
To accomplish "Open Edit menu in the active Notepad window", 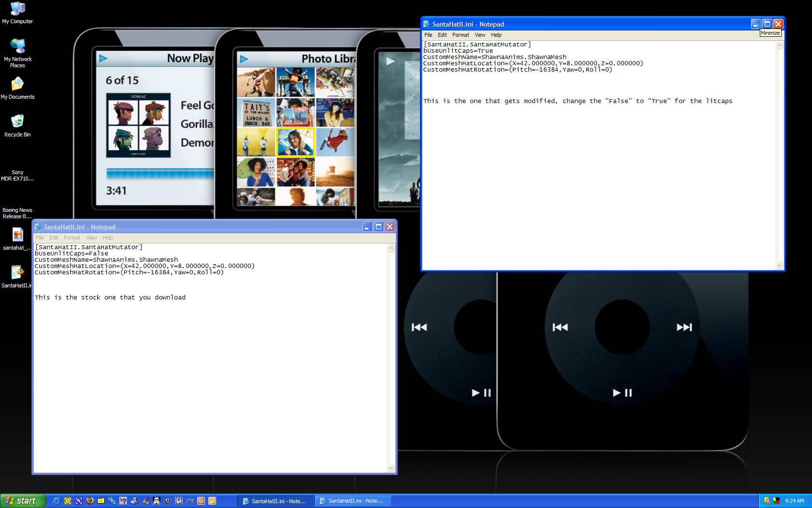I will (x=442, y=35).
